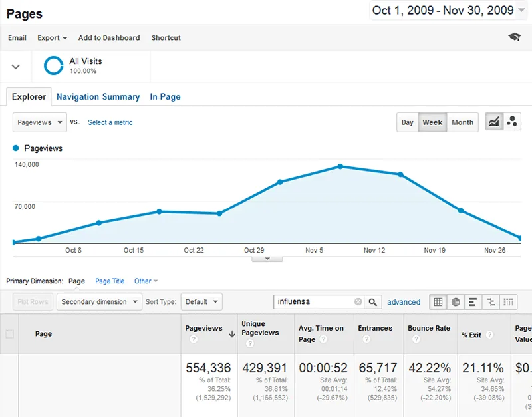Sort by Bounce Rate column header
The image size is (532, 417).
[x=429, y=328]
